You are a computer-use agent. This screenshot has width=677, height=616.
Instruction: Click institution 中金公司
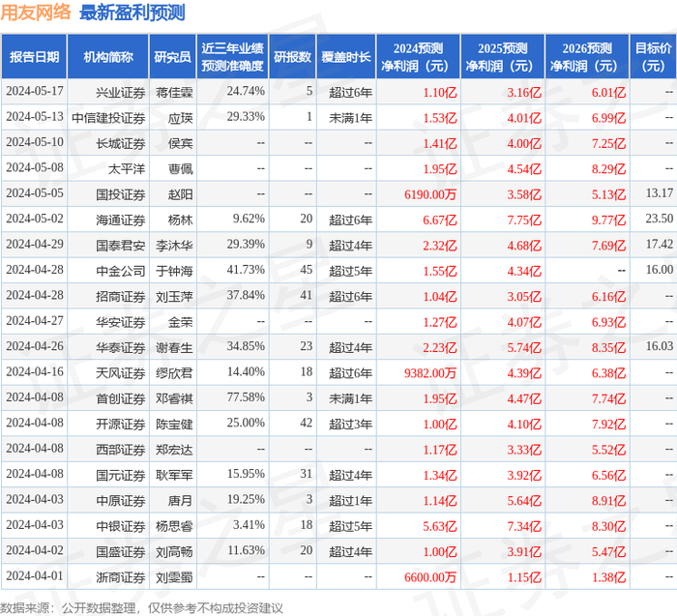point(121,271)
